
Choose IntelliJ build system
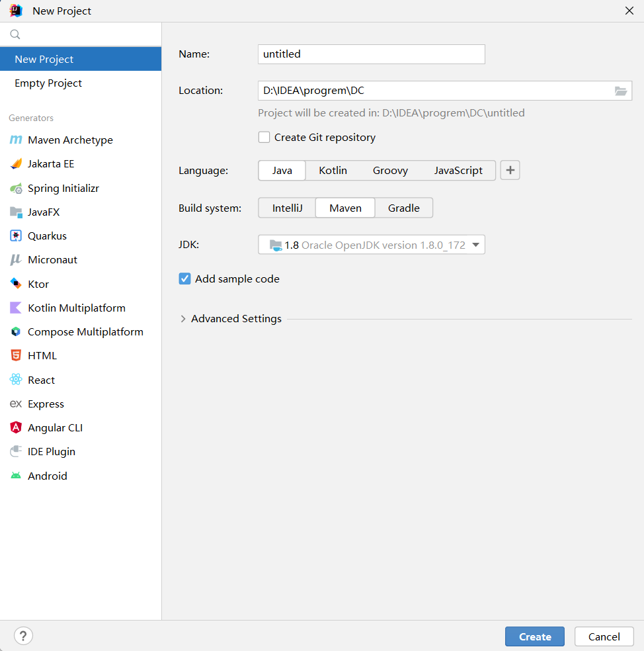pyautogui.click(x=287, y=208)
